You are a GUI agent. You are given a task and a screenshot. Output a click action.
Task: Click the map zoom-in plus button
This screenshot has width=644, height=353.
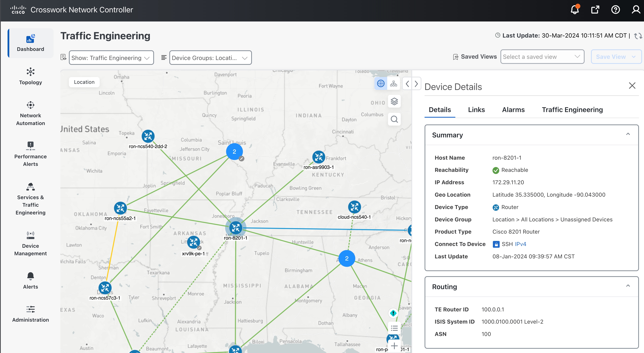pos(394,346)
